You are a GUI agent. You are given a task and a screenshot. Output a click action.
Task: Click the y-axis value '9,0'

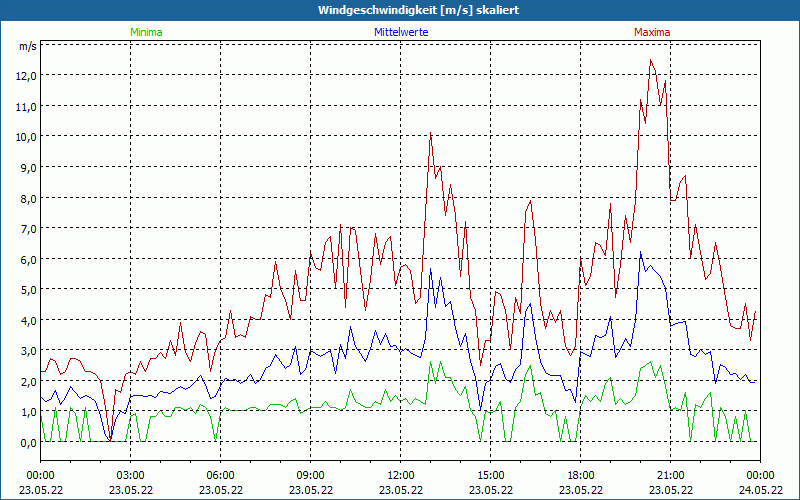pyautogui.click(x=29, y=168)
